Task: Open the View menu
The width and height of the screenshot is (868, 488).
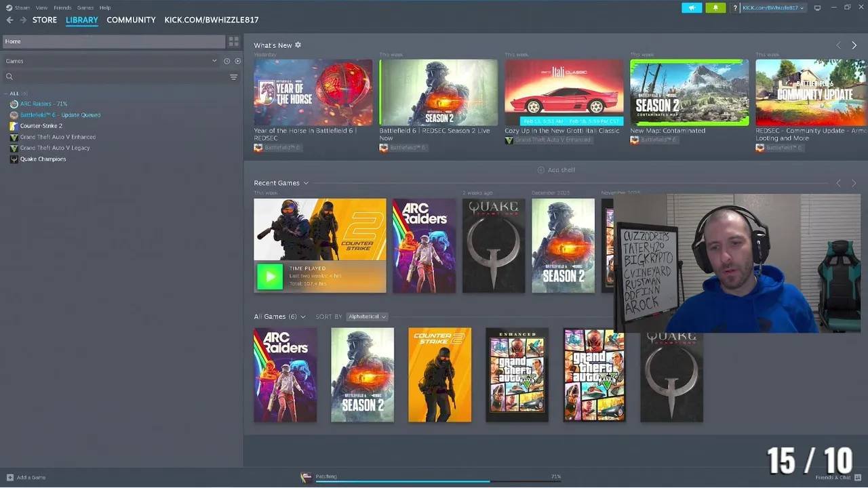Action: pos(41,7)
